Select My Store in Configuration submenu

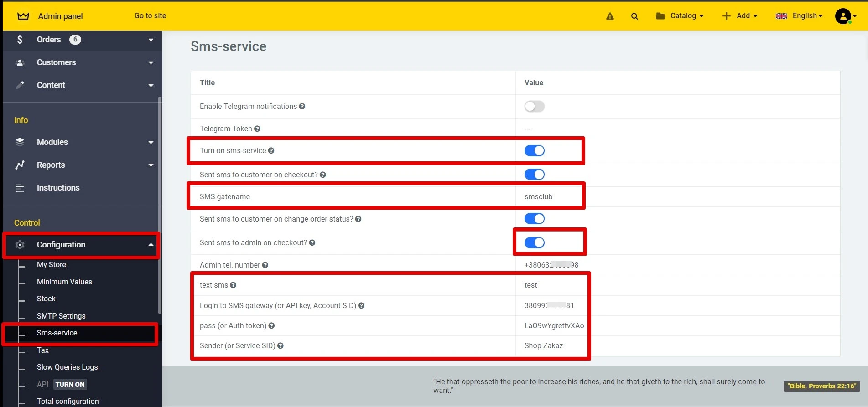(52, 265)
